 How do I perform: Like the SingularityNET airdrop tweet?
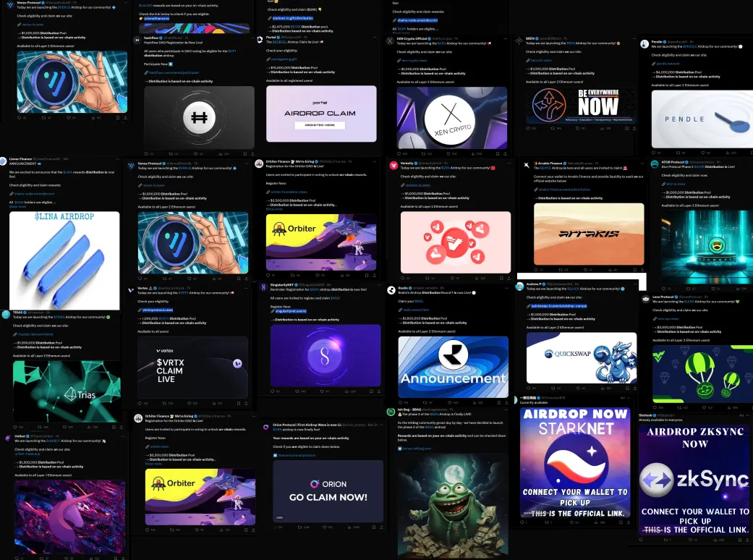pos(322,391)
